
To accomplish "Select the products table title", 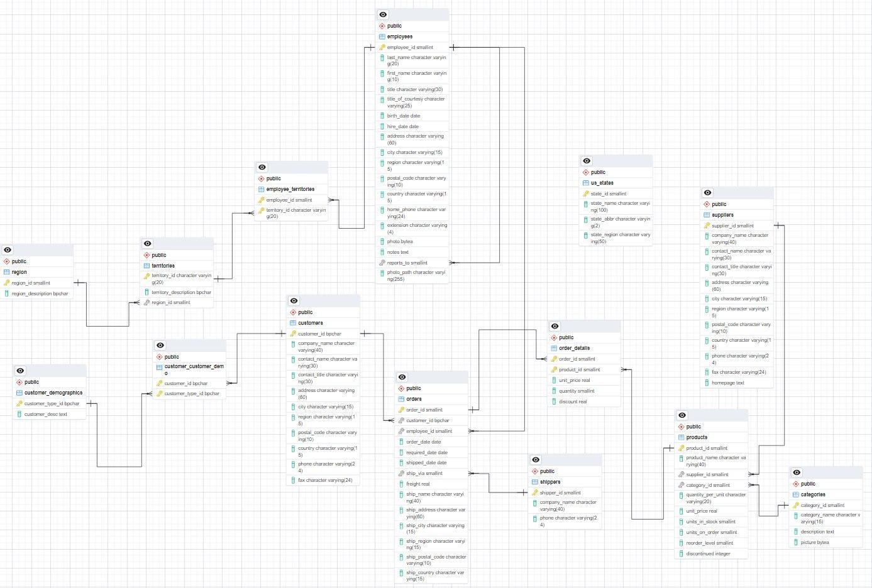I will click(697, 437).
